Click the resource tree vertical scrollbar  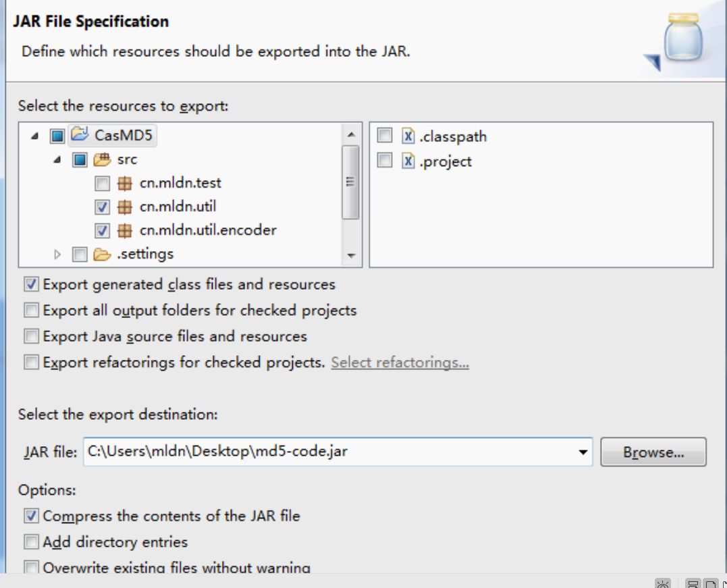tap(350, 182)
